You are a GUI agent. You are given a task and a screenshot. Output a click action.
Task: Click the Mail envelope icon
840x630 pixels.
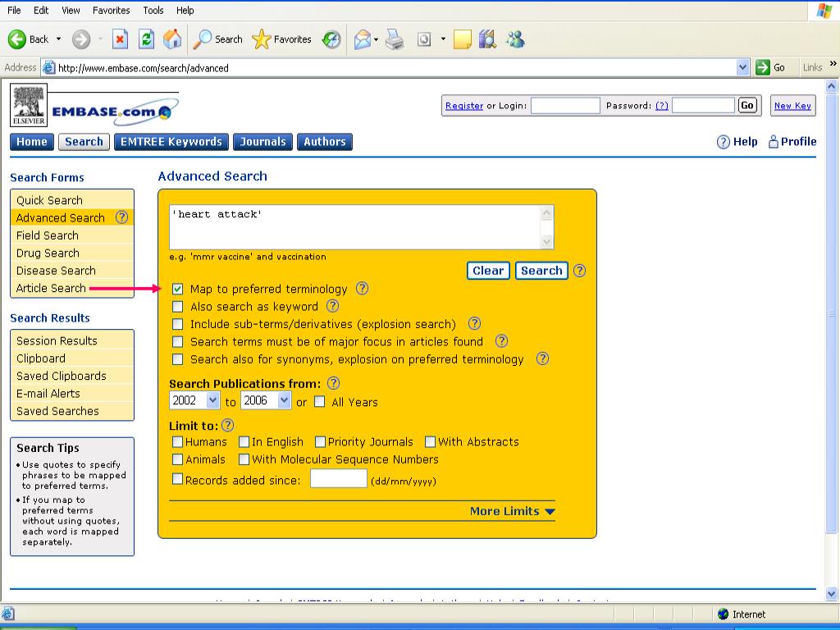click(x=363, y=39)
